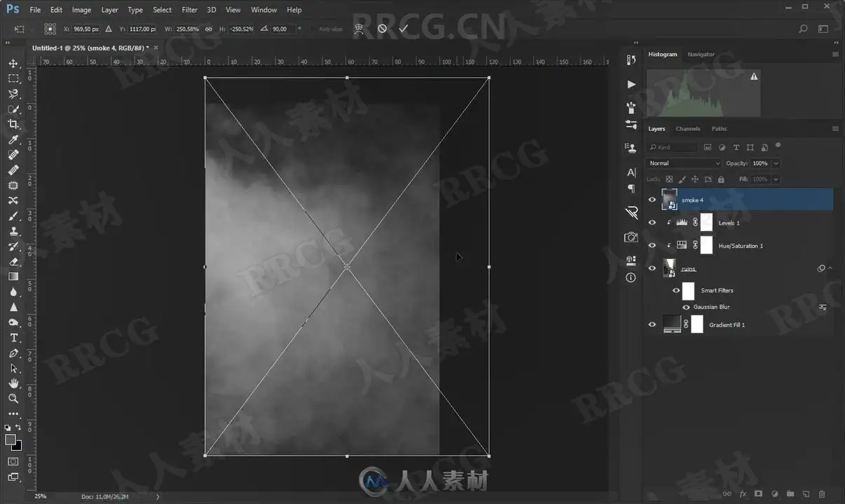This screenshot has height=504, width=845.
Task: Select the Gradient tool
Action: pyautogui.click(x=13, y=276)
